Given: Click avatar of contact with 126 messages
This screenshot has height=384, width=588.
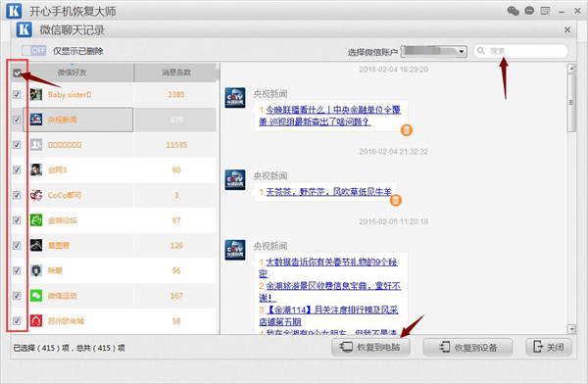Looking at the screenshot, I should point(36,245).
